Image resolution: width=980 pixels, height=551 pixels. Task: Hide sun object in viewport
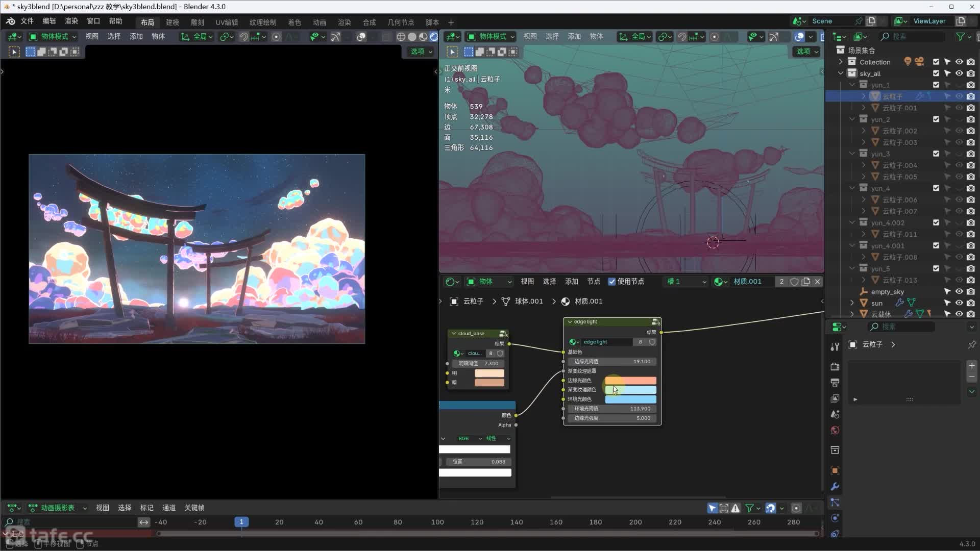point(959,303)
